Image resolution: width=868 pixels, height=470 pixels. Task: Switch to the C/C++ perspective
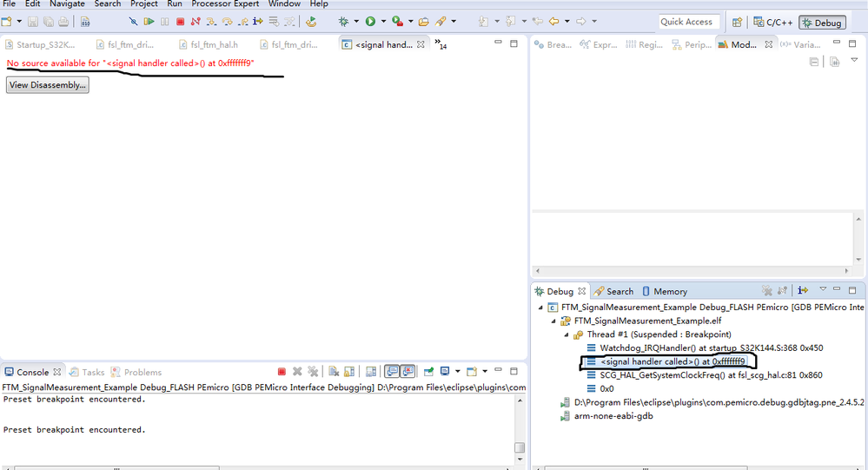tap(772, 22)
